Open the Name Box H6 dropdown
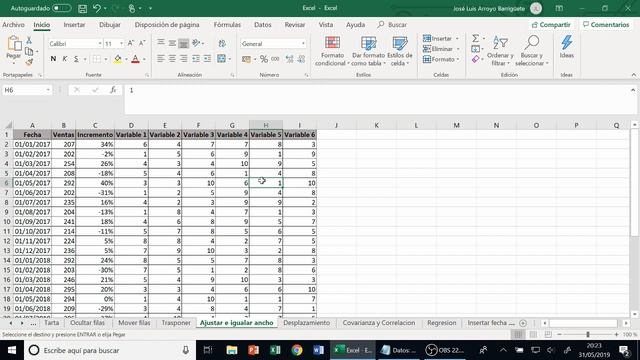The image size is (640, 360). click(48, 90)
